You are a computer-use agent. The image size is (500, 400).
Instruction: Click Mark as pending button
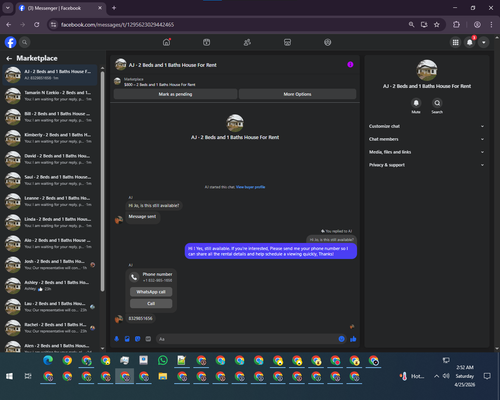tap(175, 94)
